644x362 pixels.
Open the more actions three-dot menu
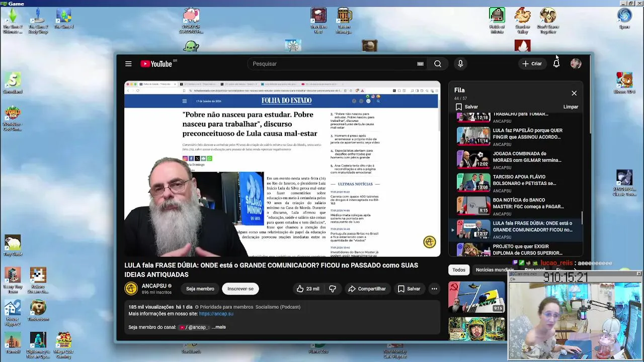(434, 289)
